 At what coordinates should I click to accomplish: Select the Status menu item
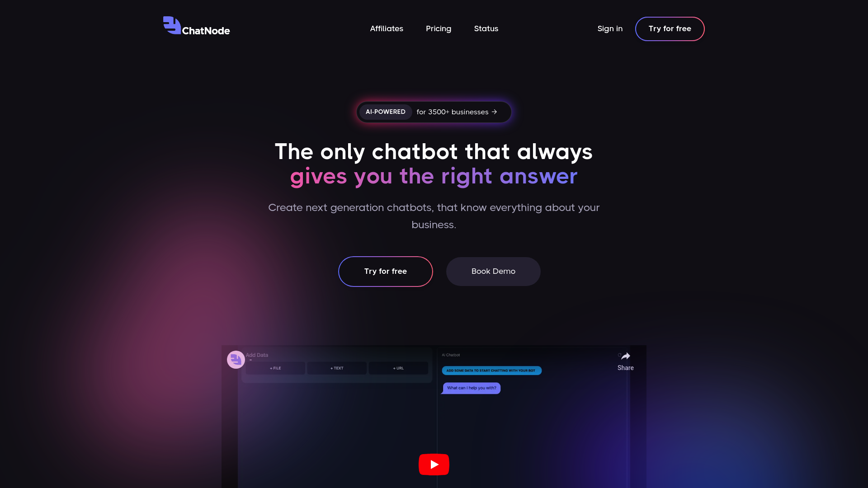click(486, 28)
